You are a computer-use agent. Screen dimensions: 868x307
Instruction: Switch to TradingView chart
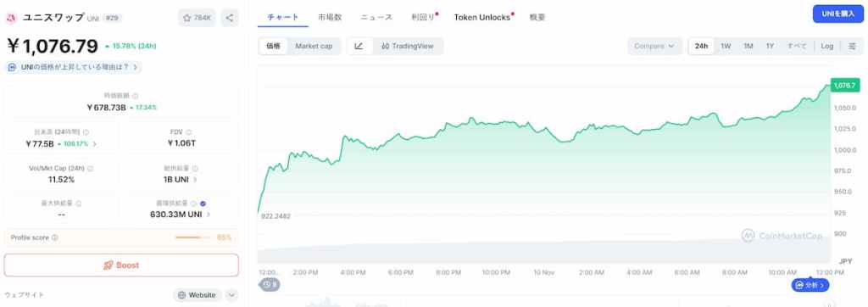[x=408, y=46]
